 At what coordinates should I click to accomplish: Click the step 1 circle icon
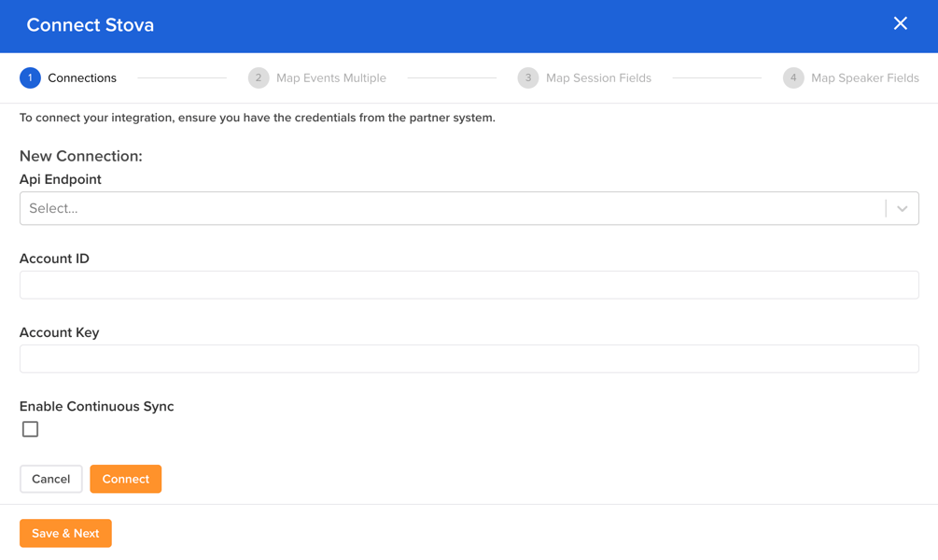30,78
